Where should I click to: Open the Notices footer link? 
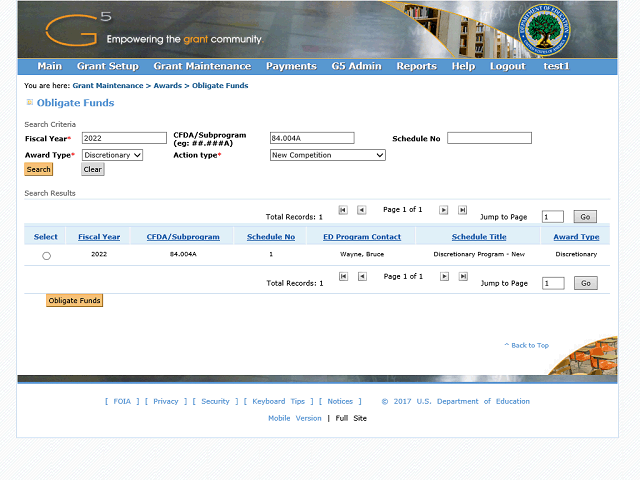point(340,402)
